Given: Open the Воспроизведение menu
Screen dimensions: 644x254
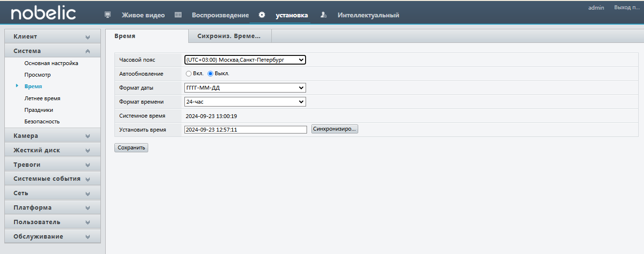Looking at the screenshot, I should [220, 15].
